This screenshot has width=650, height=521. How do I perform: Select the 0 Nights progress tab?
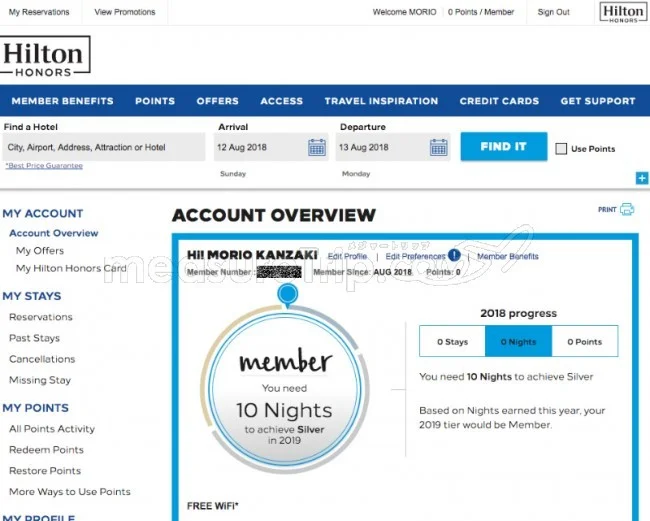pyautogui.click(x=519, y=342)
